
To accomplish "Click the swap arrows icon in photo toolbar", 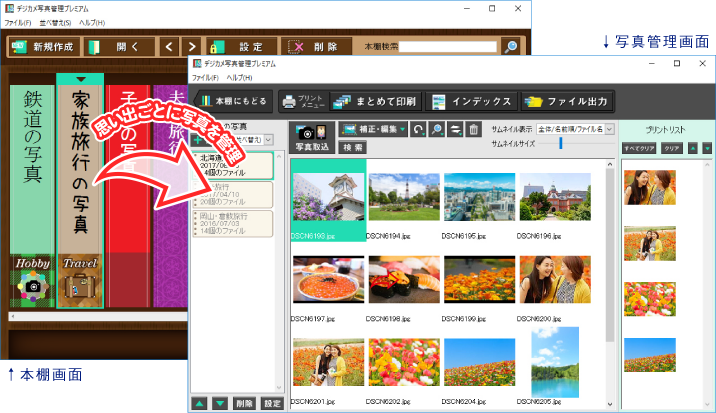I will (455, 129).
